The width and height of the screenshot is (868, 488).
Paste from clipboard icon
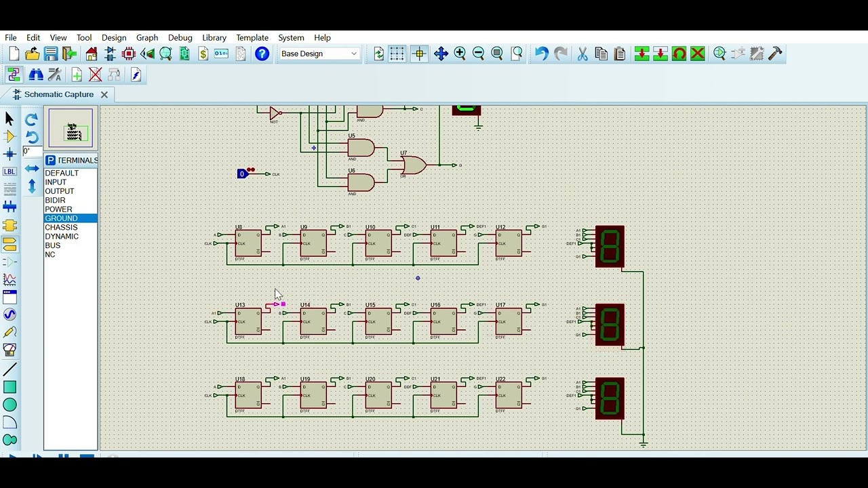click(619, 54)
